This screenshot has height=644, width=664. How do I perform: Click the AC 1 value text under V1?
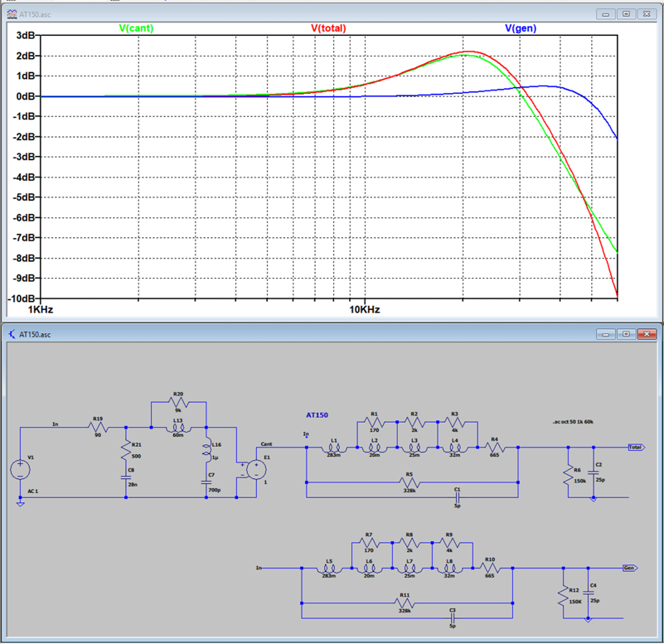point(32,491)
